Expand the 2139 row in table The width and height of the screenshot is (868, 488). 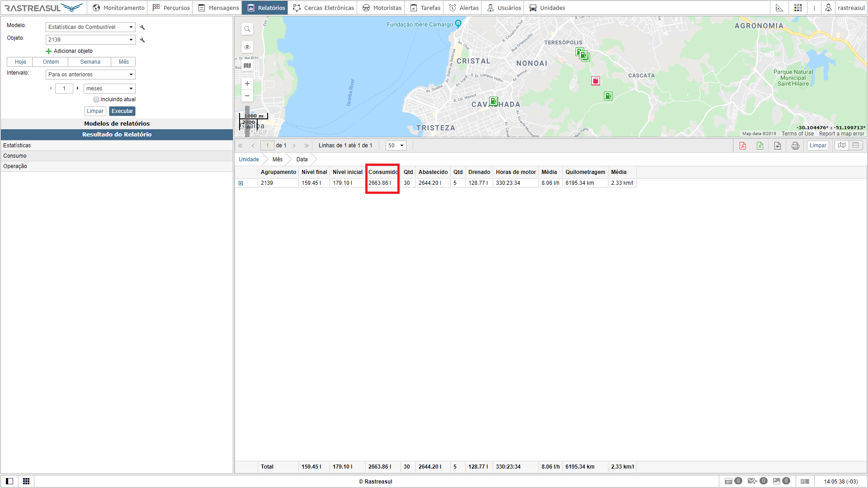coord(241,183)
